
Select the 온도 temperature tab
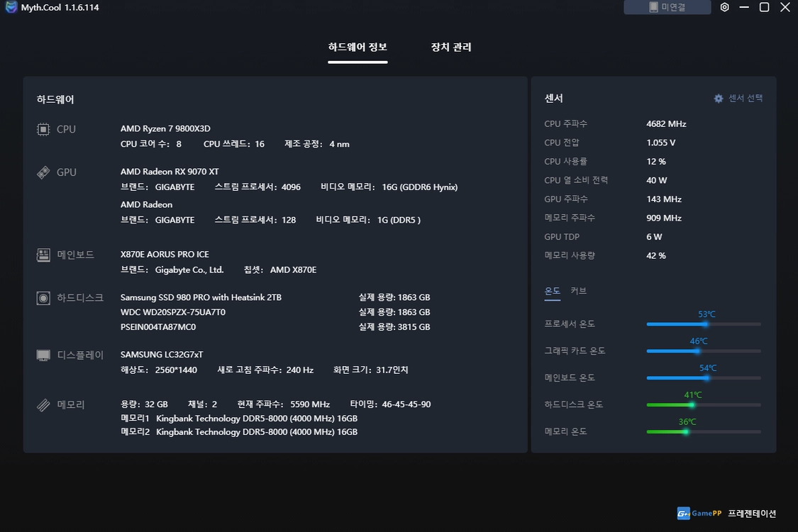click(x=552, y=291)
